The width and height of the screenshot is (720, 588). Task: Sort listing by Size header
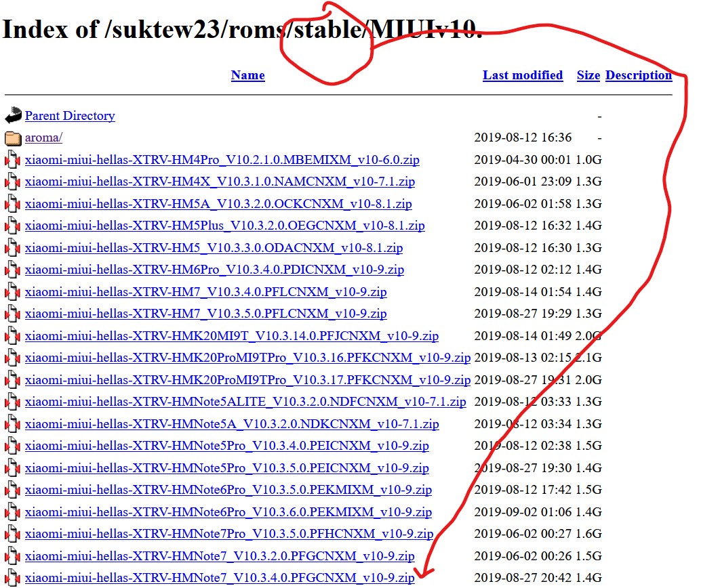[x=588, y=75]
